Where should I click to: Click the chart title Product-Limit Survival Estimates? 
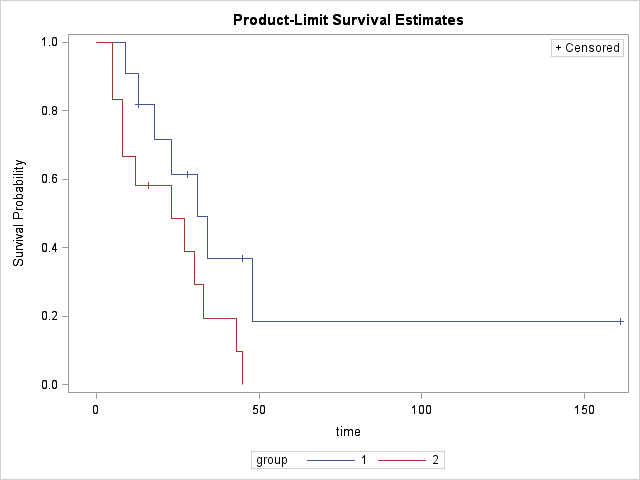[x=335, y=20]
